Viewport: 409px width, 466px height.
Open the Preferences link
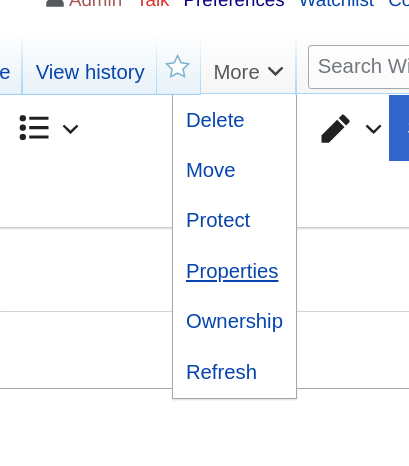234,3
